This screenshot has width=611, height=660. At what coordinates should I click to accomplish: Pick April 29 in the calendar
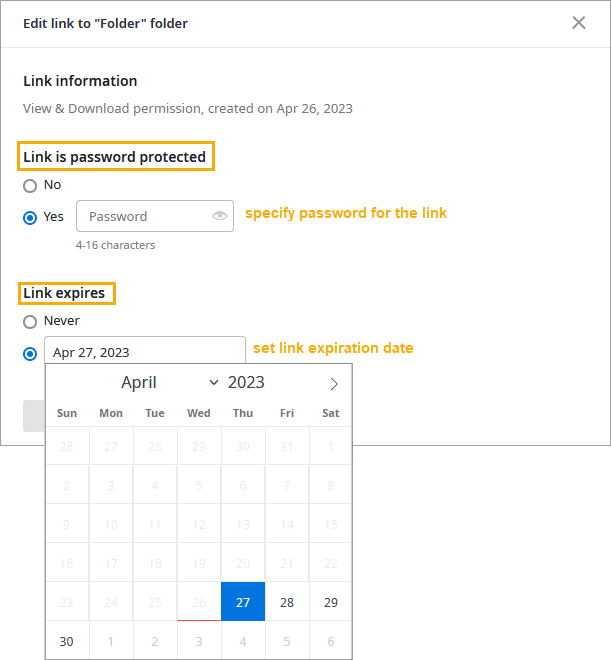click(x=331, y=602)
